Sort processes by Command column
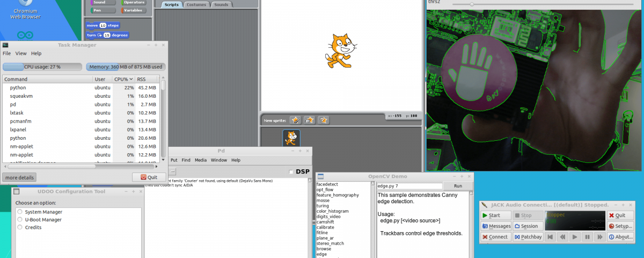This screenshot has width=644, height=258. 47,79
